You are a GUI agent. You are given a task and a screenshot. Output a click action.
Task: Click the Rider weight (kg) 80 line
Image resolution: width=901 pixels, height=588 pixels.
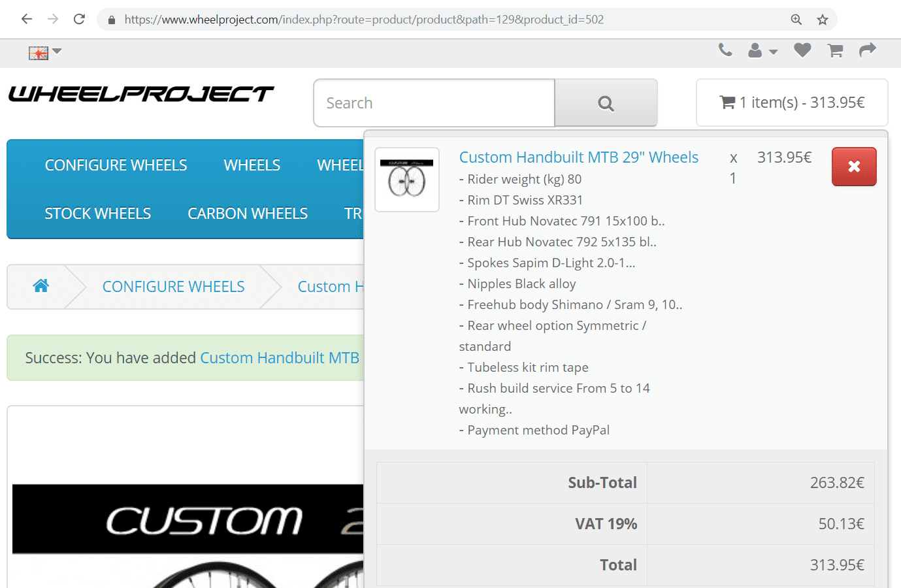tap(520, 179)
